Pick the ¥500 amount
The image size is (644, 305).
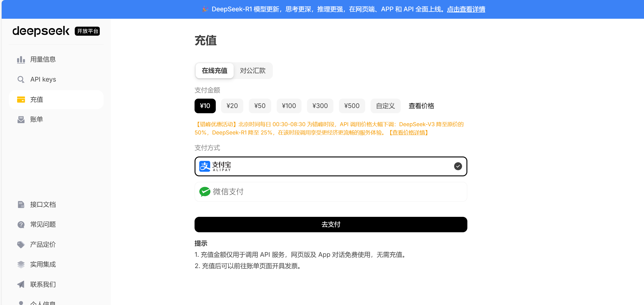(x=352, y=106)
